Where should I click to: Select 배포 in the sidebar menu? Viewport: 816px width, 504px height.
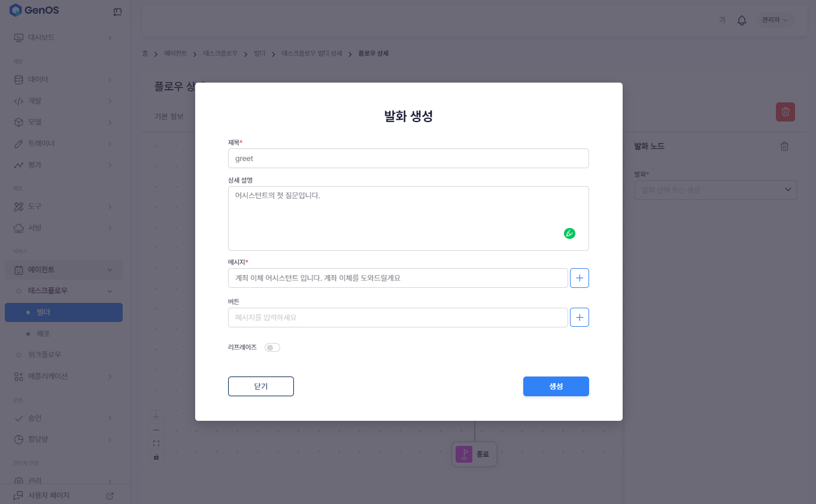pos(44,333)
